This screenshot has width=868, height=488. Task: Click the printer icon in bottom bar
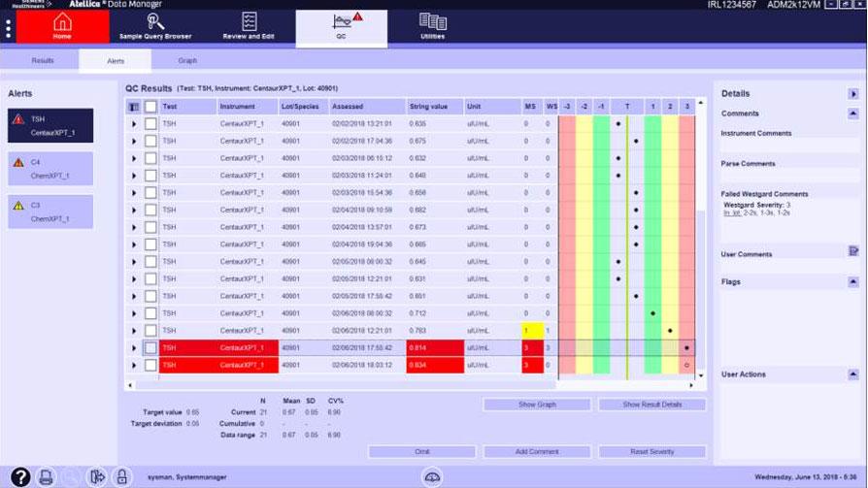point(46,477)
